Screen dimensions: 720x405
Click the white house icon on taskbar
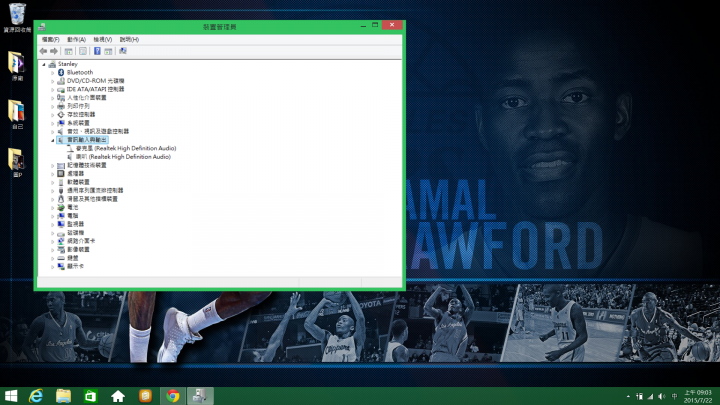(x=118, y=396)
